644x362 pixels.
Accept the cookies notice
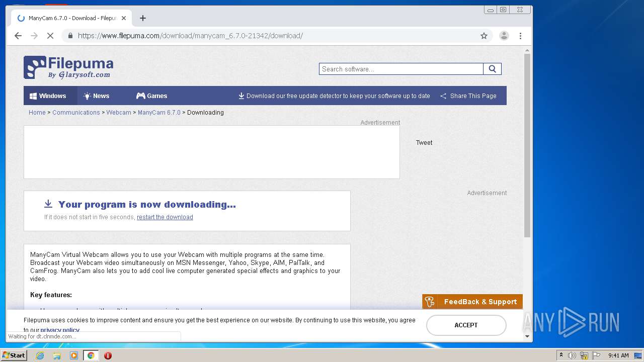[x=466, y=325]
